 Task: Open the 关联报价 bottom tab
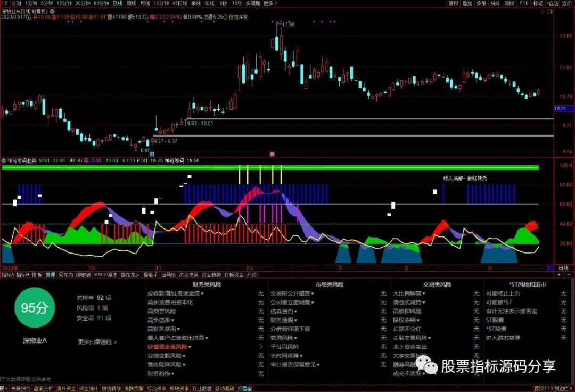pyautogui.click(x=21, y=388)
